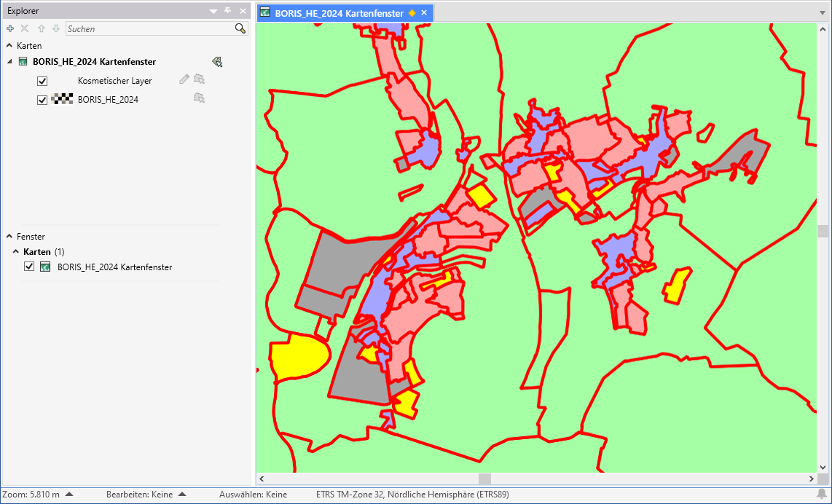Click the ETRS TM-Zone 32 projection text
The height and width of the screenshot is (504, 832).
click(412, 495)
